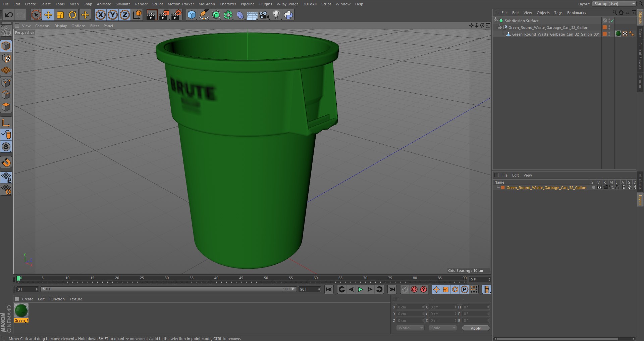
Task: Click the material tag on garbage can mesh
Action: [618, 34]
